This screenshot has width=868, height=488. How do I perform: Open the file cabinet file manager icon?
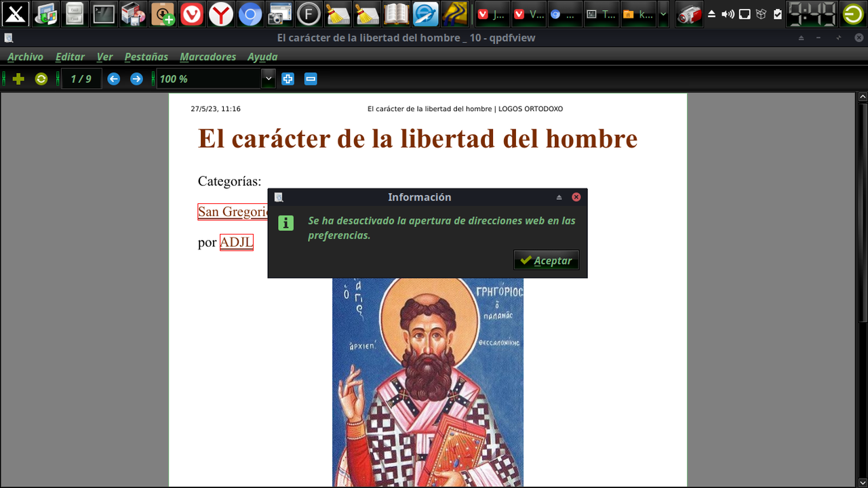75,14
